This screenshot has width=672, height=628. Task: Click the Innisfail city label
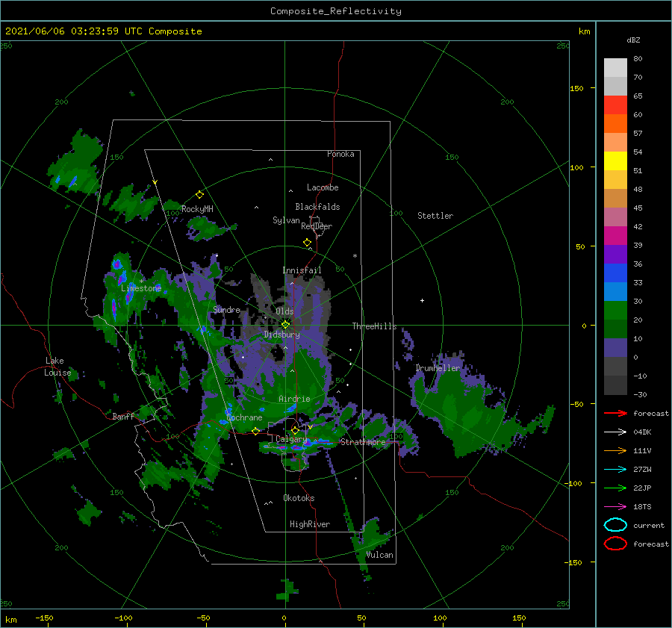coord(302,270)
